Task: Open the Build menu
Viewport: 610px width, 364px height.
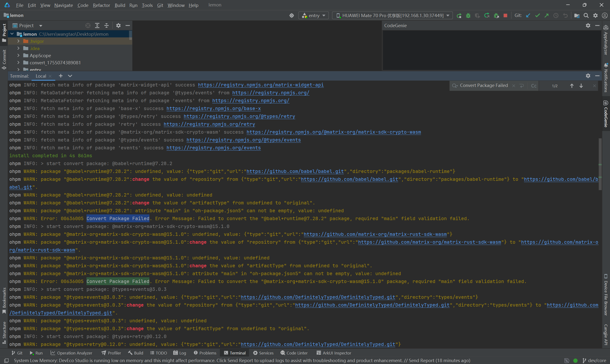Action: [120, 5]
